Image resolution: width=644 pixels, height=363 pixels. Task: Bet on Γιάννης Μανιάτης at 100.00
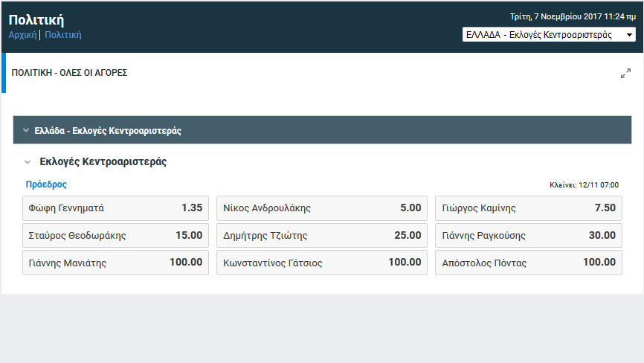[115, 263]
